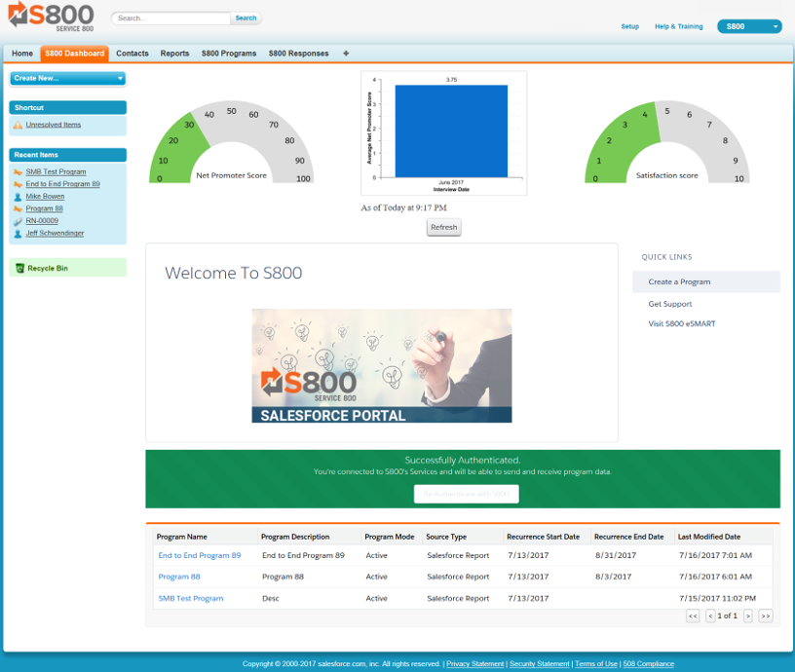Click the icon beside End to End Program 89 in Recent Items
Viewport: 795px width, 672px height.
tap(19, 184)
